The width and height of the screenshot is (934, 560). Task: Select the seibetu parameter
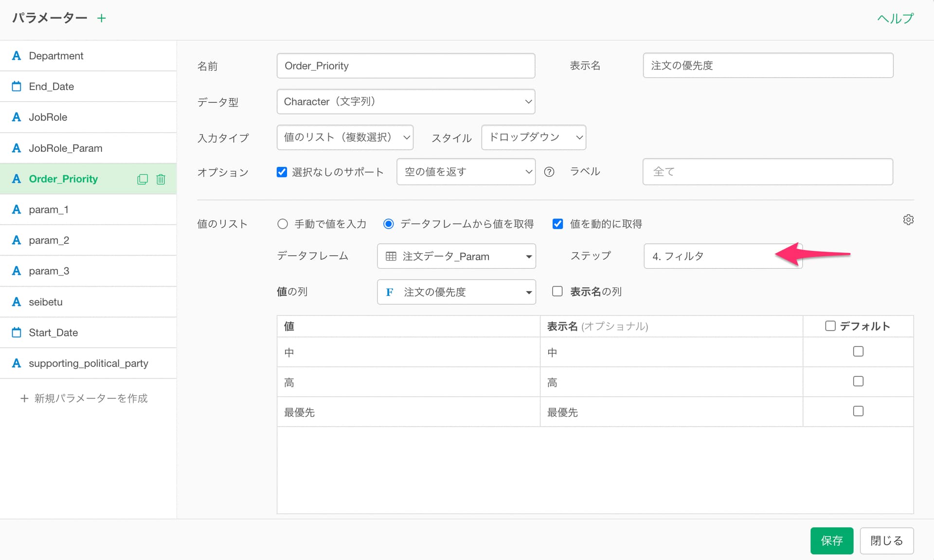(x=88, y=302)
